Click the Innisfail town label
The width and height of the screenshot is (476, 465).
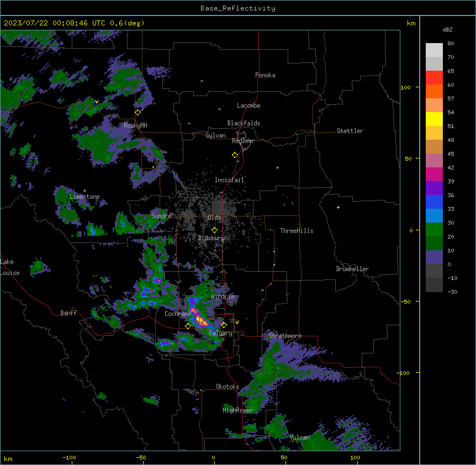[x=229, y=180]
